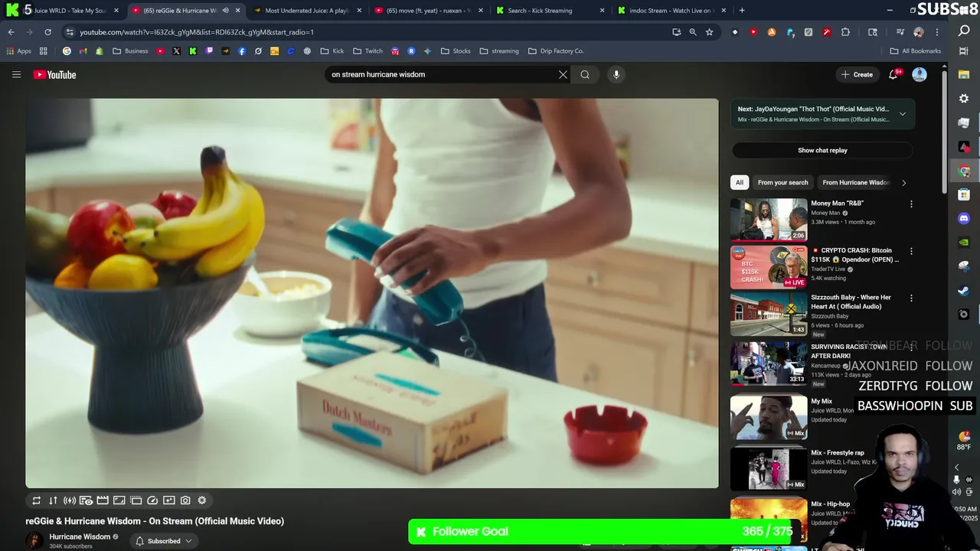The height and width of the screenshot is (551, 980).
Task: Take a screenshot with the camera icon
Action: [x=185, y=500]
